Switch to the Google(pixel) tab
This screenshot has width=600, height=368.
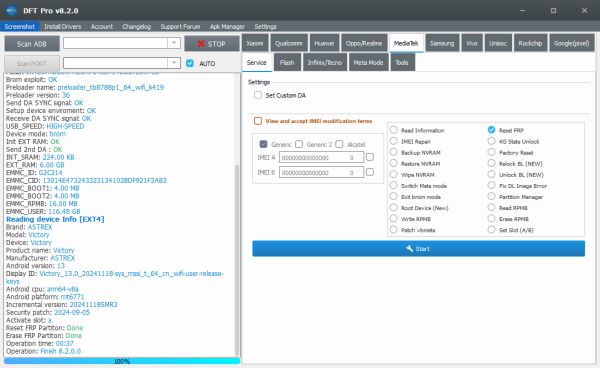(572, 43)
